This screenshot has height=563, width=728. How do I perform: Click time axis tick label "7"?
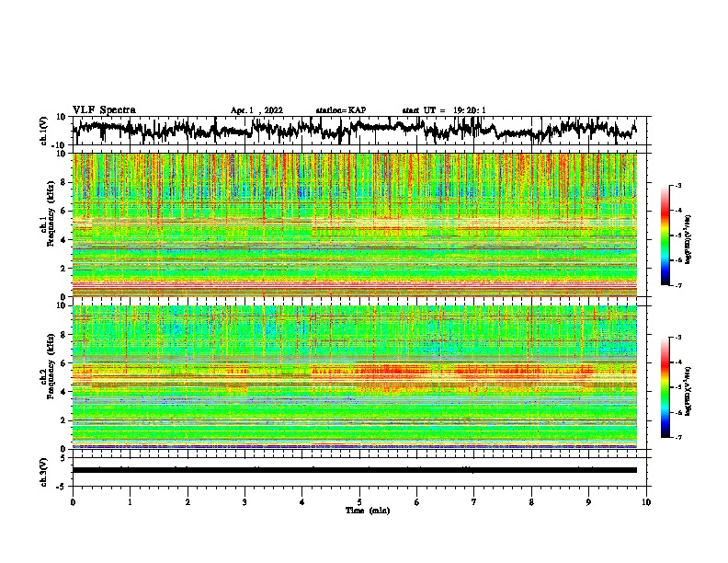pyautogui.click(x=474, y=502)
